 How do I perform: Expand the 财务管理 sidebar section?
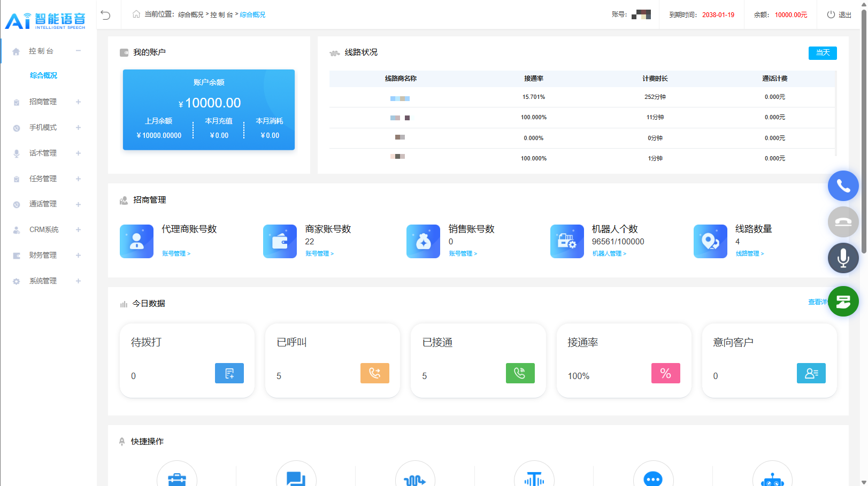[x=79, y=255]
